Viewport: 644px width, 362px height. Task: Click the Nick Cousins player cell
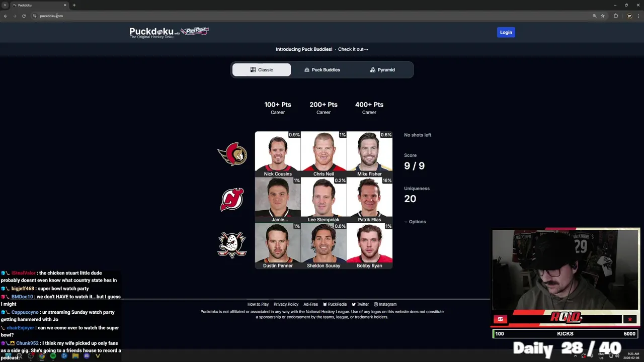pos(278,154)
